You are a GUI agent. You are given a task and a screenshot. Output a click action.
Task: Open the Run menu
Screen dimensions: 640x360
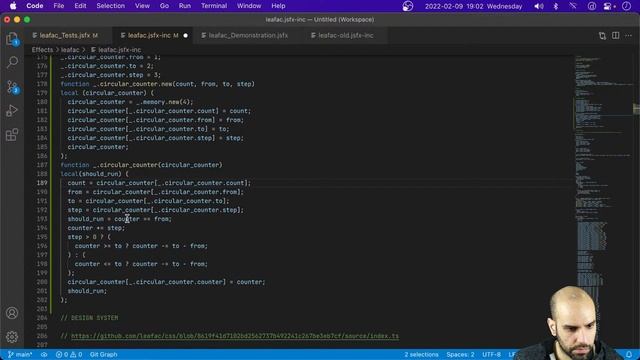coord(184,6)
